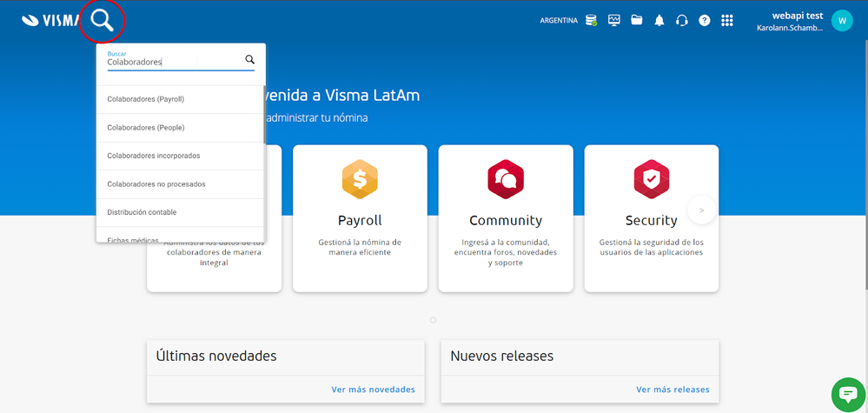Viewport: 868px width, 413px height.
Task: Click the search submit magnifier in Buscar field
Action: click(249, 59)
